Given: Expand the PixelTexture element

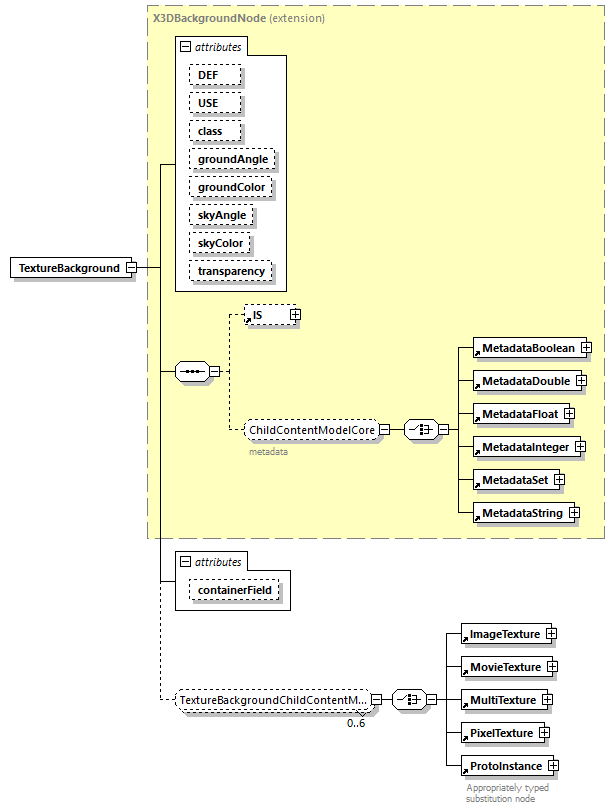Looking at the screenshot, I should pos(545,733).
